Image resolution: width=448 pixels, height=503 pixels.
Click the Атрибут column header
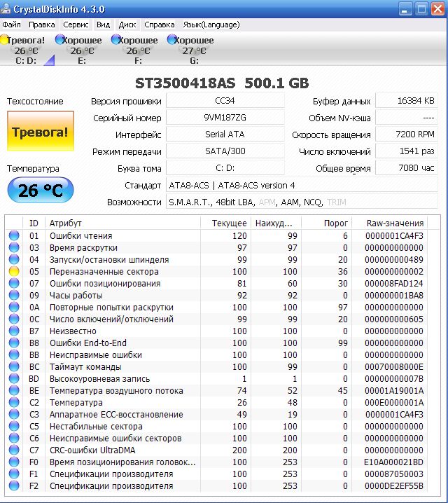122,223
